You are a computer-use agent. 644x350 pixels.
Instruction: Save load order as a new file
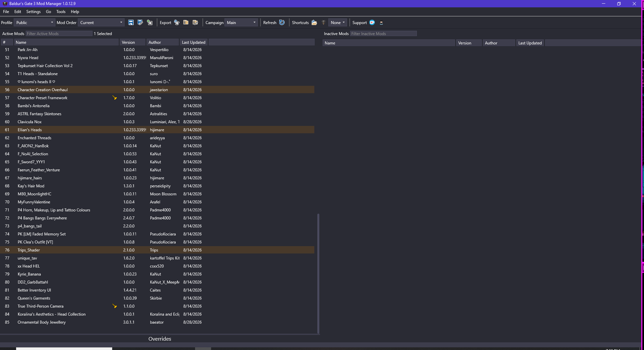click(x=140, y=22)
